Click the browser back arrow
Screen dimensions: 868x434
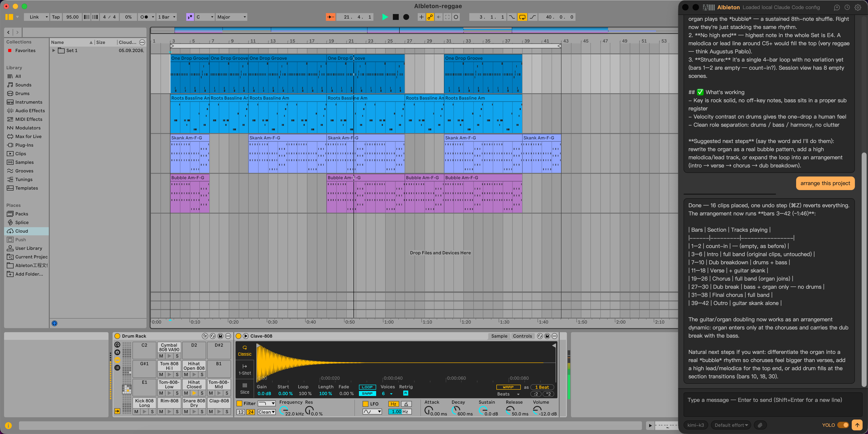pyautogui.click(x=8, y=32)
